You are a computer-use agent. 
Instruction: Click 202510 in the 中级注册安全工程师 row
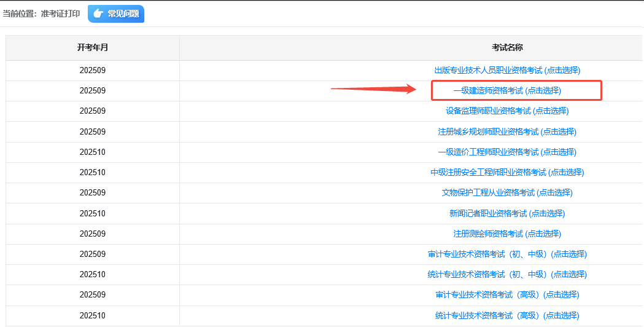(93, 172)
